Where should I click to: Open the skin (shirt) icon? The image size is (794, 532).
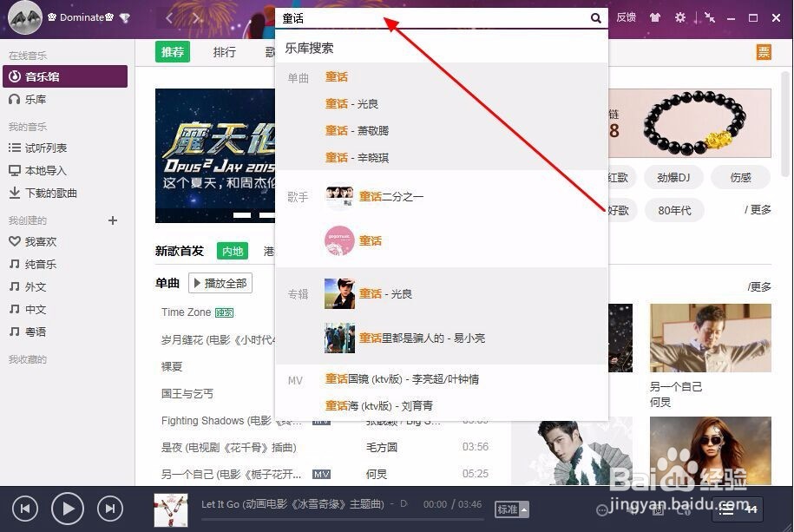point(655,17)
